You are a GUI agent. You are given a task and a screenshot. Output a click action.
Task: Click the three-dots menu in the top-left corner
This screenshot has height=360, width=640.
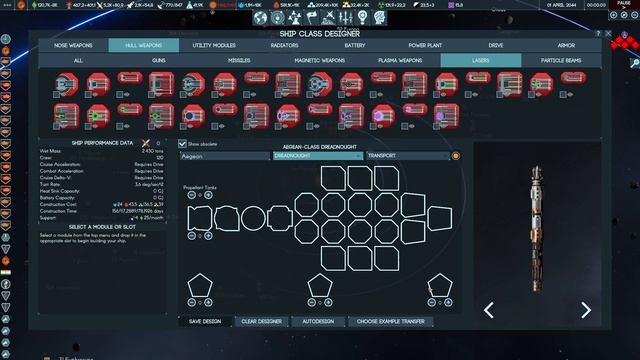(x=7, y=5)
